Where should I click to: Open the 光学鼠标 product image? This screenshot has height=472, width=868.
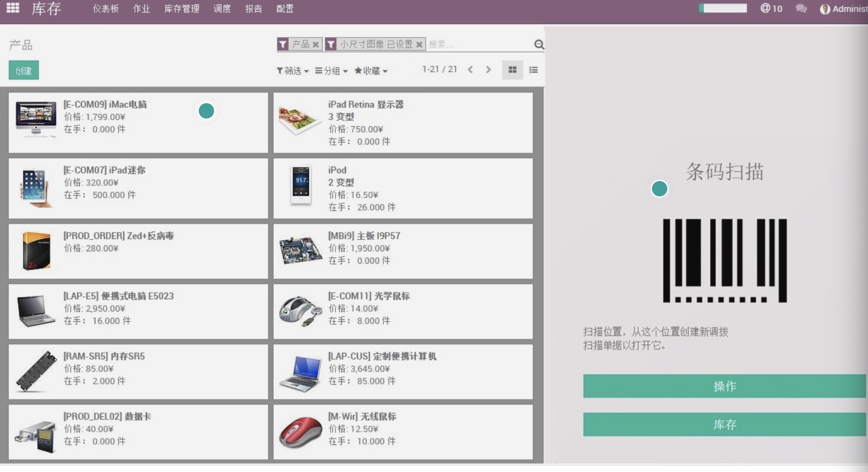coord(300,311)
